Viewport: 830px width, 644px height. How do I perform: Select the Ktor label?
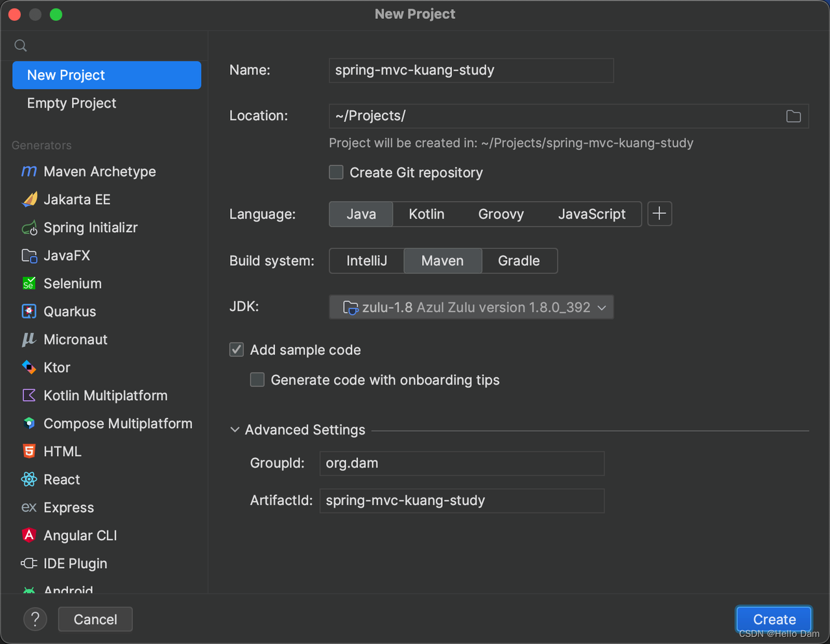pyautogui.click(x=57, y=367)
